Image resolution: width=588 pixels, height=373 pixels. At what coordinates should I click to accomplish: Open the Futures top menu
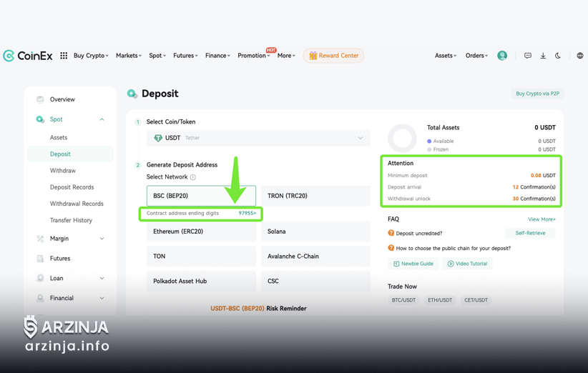coord(185,56)
